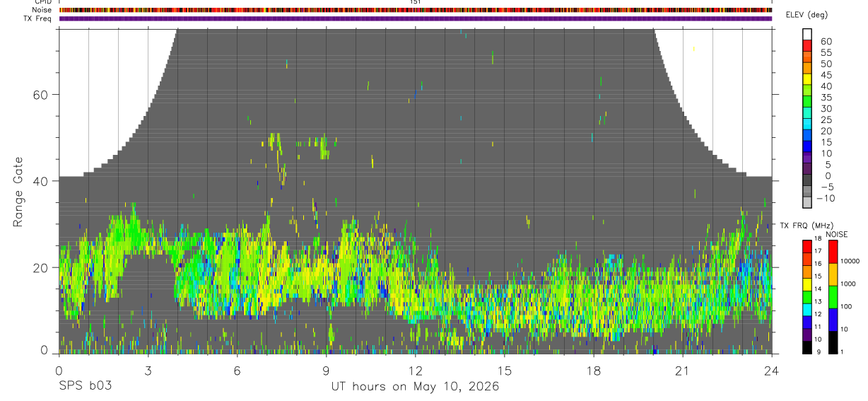This screenshot has width=868, height=401.
Task: Click the "10000" label on the NOISE scale
Action: point(850,261)
